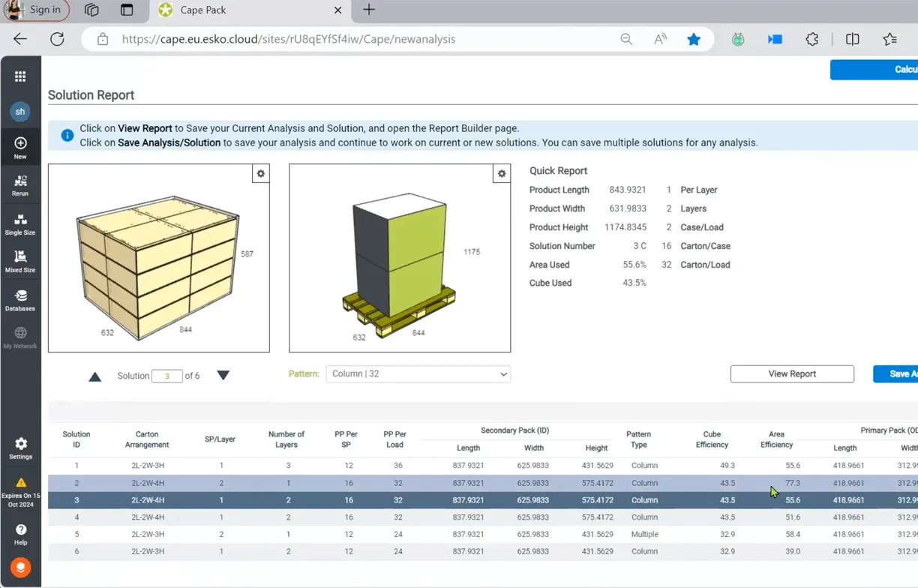918x588 pixels.
Task: Open a new browser tab
Action: coord(369,10)
